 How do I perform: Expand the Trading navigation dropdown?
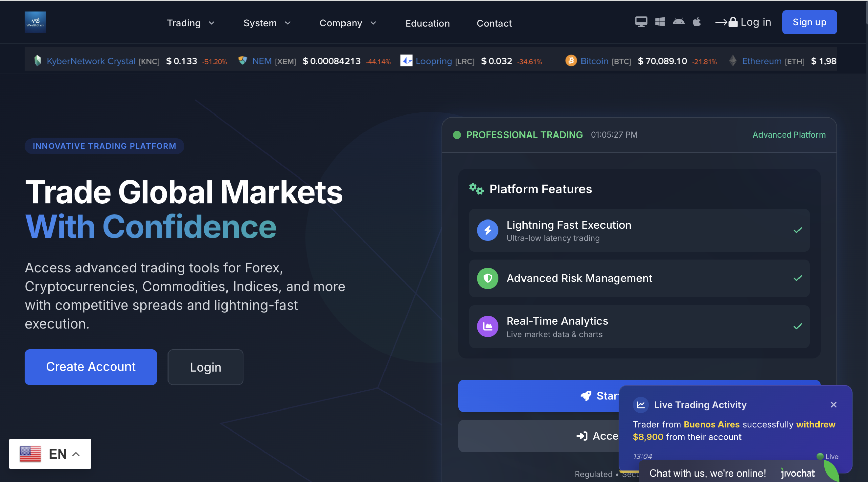(x=190, y=23)
